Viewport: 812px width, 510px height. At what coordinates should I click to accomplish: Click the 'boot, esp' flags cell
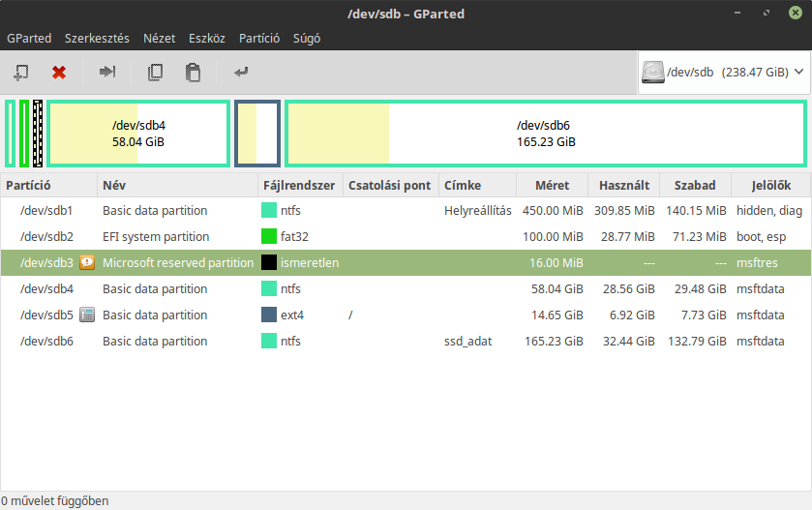[761, 237]
